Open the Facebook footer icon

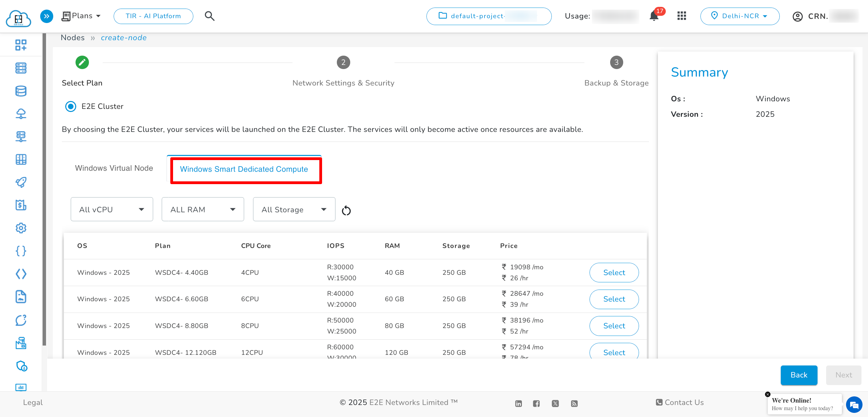(x=536, y=404)
